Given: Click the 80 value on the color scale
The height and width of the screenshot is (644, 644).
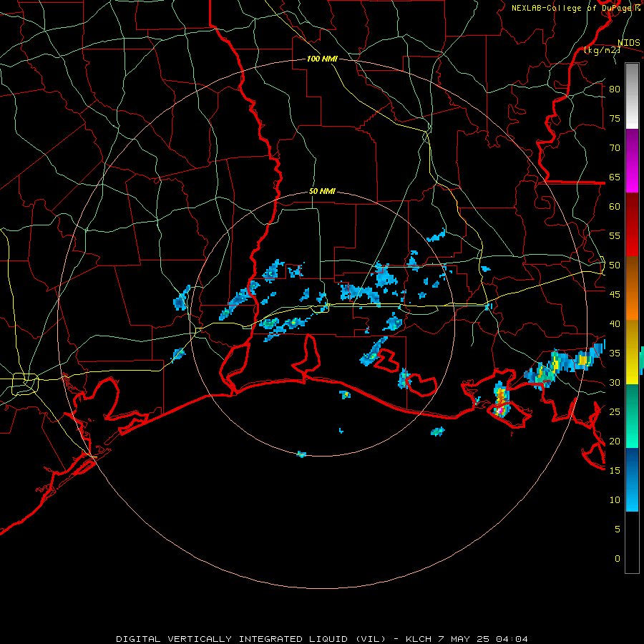Looking at the screenshot, I should (x=615, y=89).
